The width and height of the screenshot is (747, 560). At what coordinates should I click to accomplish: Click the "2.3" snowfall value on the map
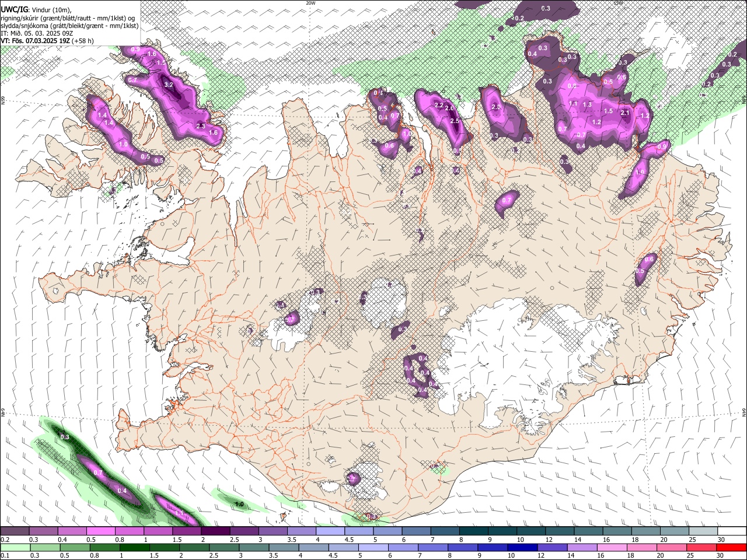click(201, 126)
